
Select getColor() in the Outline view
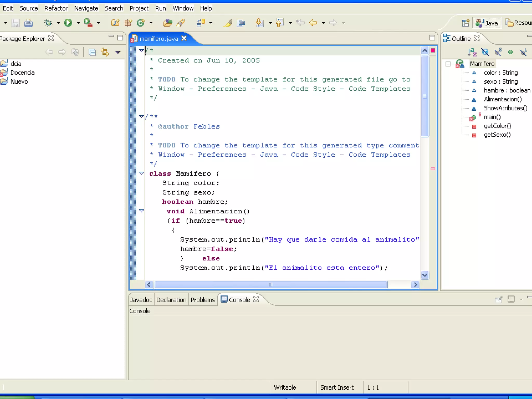(497, 126)
